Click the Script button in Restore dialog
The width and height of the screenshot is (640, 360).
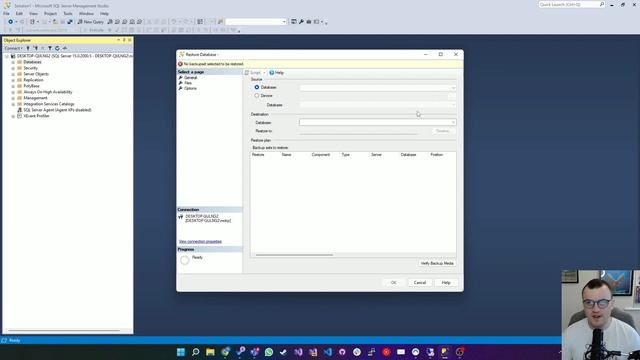coord(253,73)
